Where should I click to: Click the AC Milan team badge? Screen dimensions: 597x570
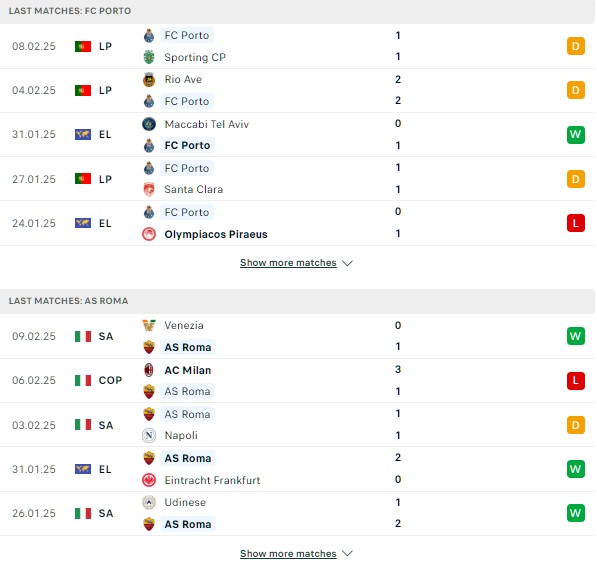click(x=149, y=370)
